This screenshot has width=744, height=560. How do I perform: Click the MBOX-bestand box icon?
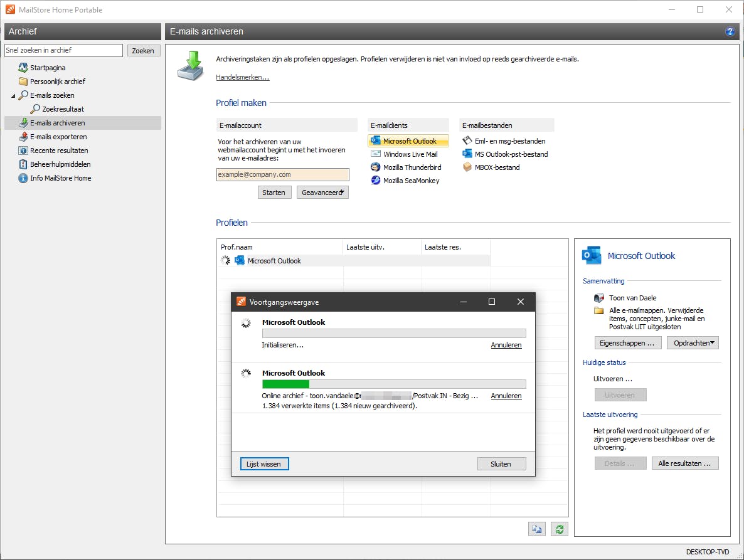coord(467,167)
